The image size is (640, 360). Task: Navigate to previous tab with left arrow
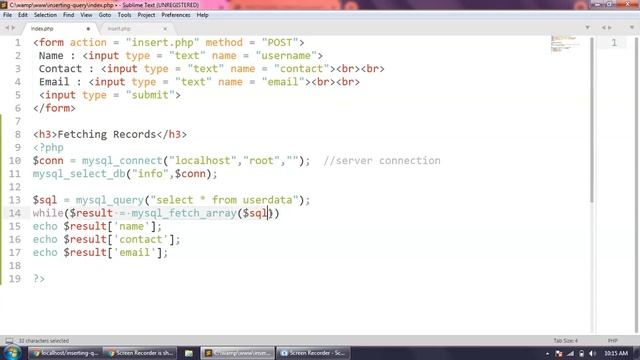tap(7, 28)
